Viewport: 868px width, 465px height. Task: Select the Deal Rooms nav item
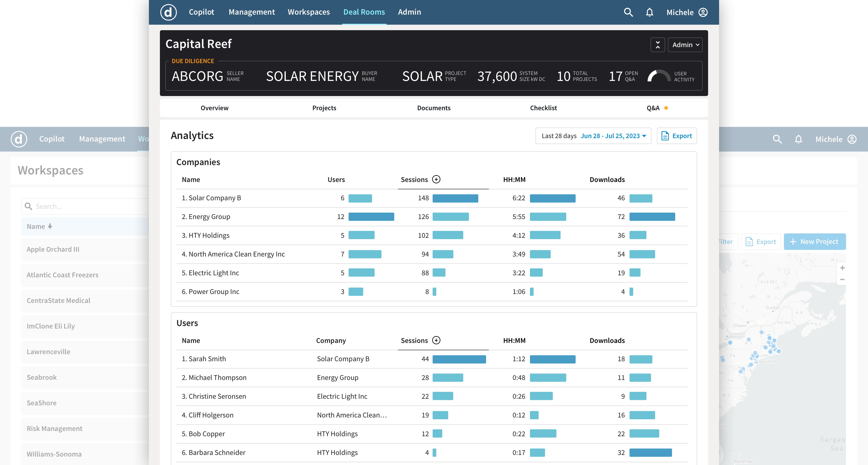click(364, 12)
